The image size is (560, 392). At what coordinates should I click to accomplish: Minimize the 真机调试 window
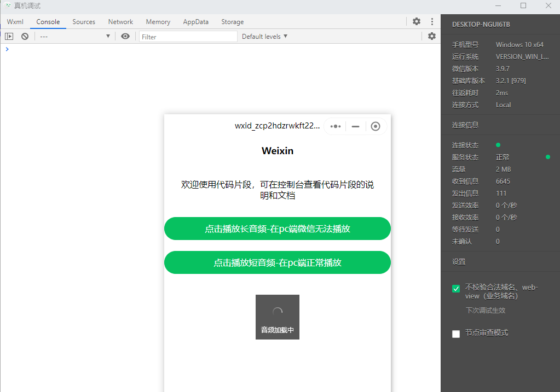(x=498, y=5)
